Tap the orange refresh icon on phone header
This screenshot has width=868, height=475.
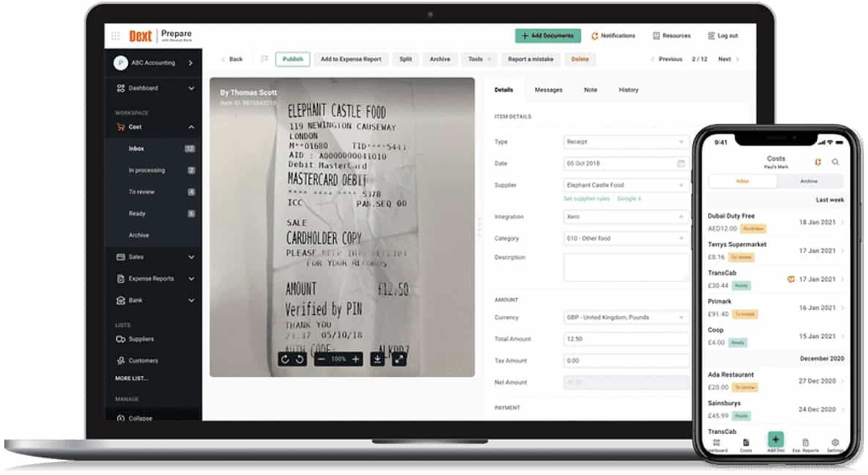click(818, 162)
